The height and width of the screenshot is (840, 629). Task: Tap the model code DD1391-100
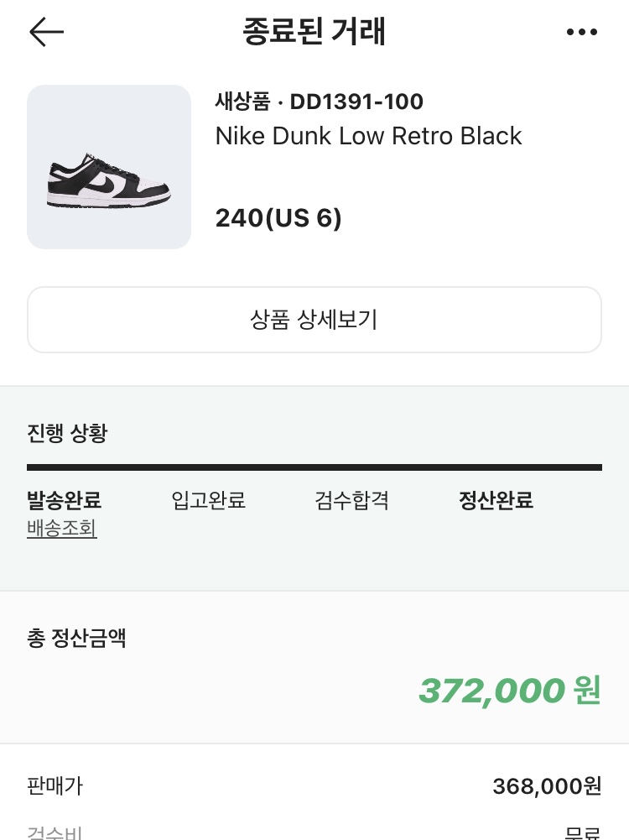click(356, 102)
